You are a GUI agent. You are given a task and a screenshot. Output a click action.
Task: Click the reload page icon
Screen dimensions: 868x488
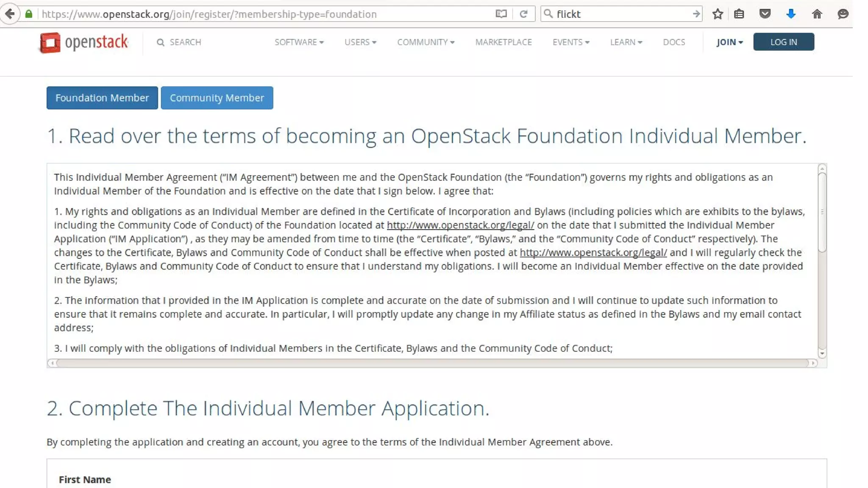tap(523, 14)
